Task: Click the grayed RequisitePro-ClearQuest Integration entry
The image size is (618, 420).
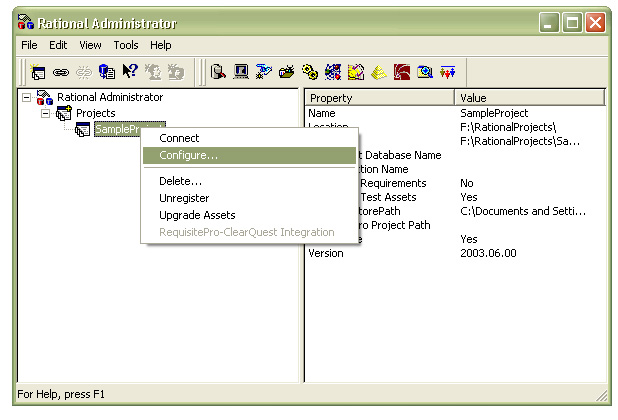Action: click(249, 232)
